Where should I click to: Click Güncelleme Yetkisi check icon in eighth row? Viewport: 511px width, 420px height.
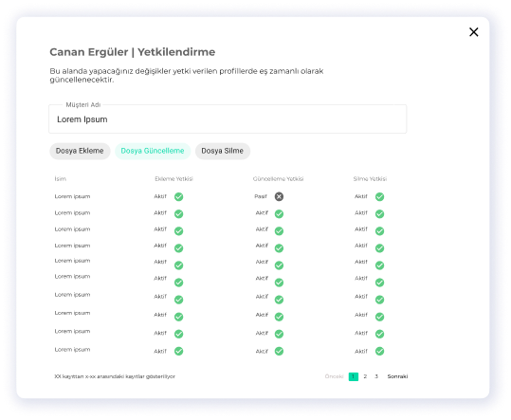pos(279,317)
